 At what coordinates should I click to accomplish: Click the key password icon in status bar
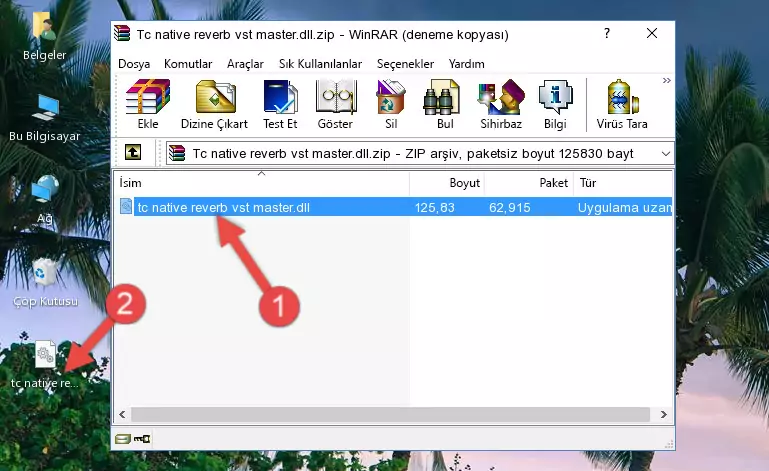click(142, 439)
